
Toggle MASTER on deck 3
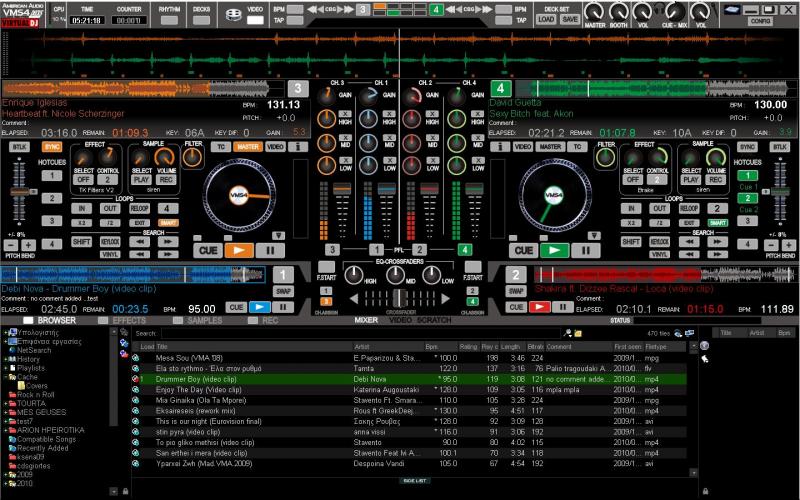click(248, 147)
